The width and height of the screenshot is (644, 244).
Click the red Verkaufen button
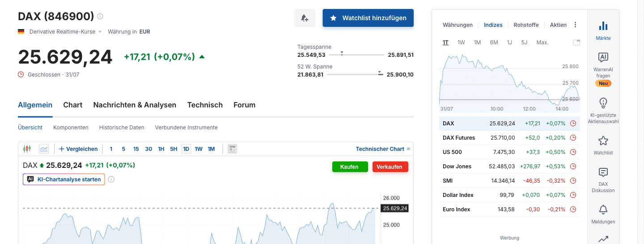(x=390, y=167)
